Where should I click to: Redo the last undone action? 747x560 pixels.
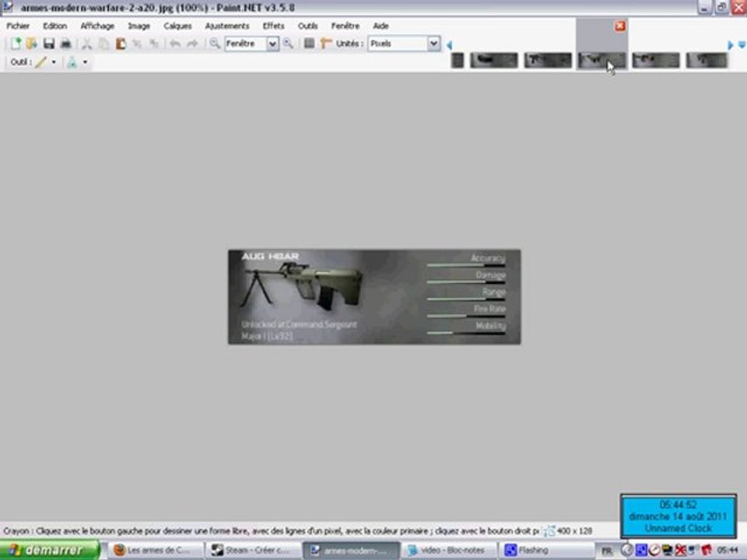point(192,44)
